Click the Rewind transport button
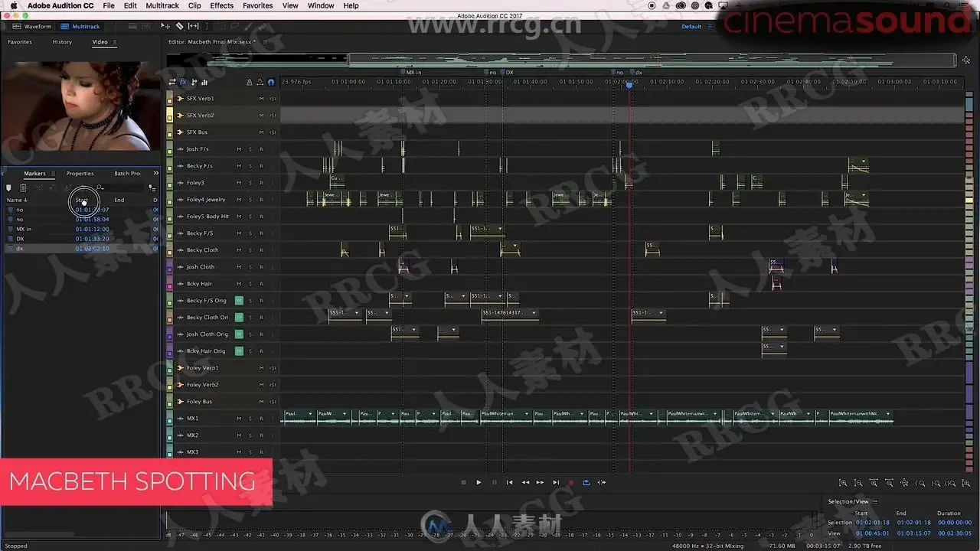The height and width of the screenshot is (551, 980). pos(525,482)
